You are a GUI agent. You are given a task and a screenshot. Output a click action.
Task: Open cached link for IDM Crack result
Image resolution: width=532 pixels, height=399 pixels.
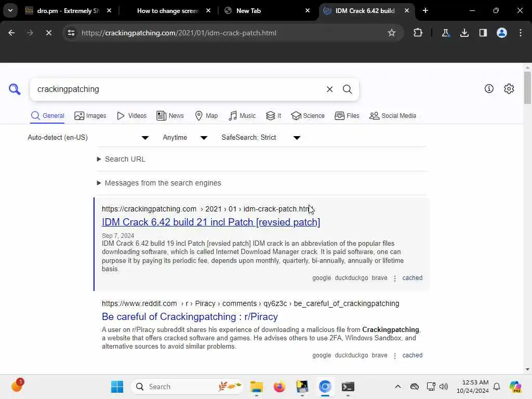click(x=412, y=278)
